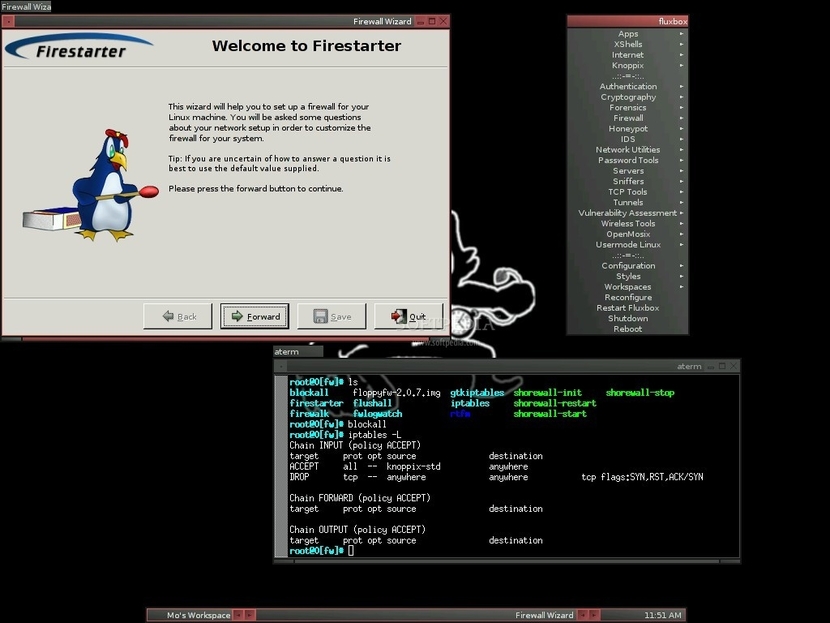Select Restart Fluxbox in menu
Image resolution: width=830 pixels, height=623 pixels.
point(628,308)
